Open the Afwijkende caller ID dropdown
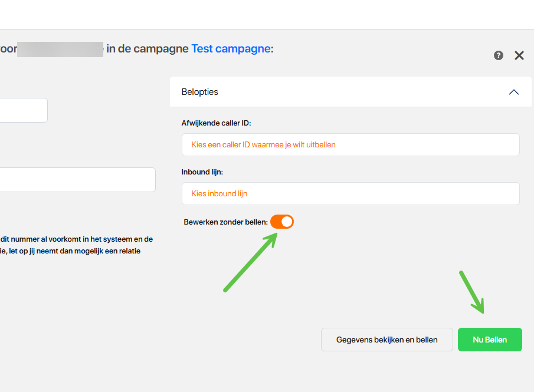The image size is (534, 392). pyautogui.click(x=350, y=144)
